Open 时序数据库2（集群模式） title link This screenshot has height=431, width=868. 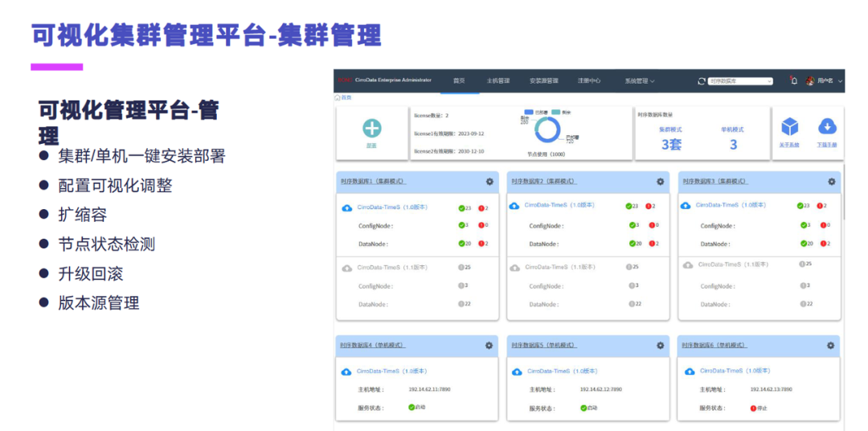(543, 181)
